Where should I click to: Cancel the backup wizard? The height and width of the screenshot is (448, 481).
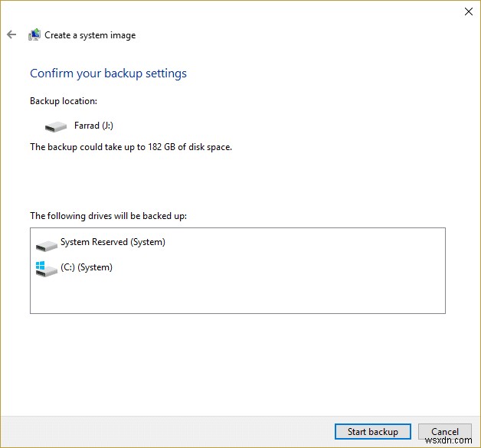coord(445,432)
